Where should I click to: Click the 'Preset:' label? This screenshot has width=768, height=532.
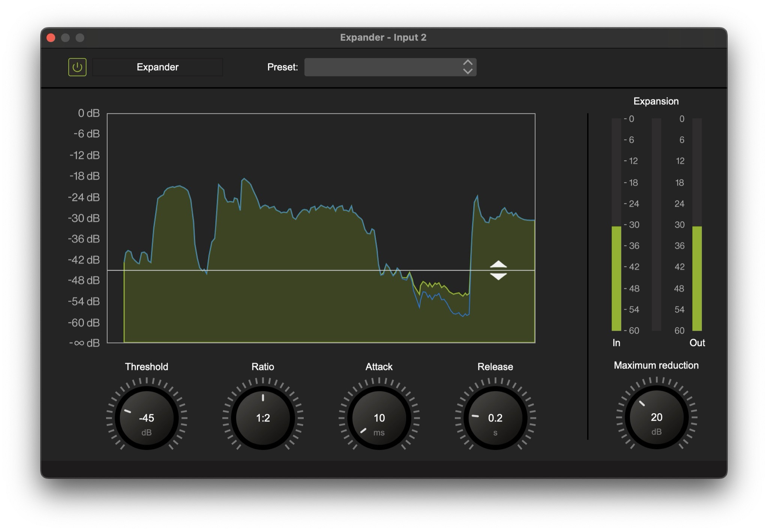(282, 67)
